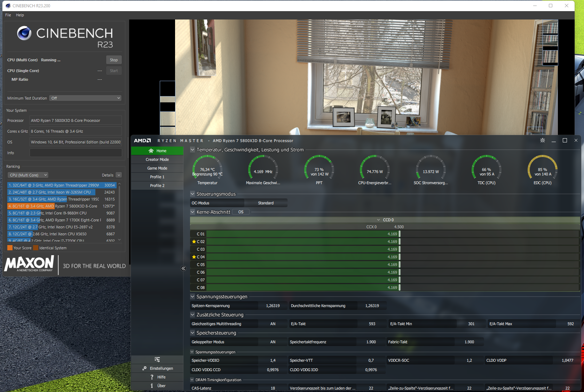Click the Ryzen Master home icon
Viewport: 584px width, 392px height.
pyautogui.click(x=151, y=151)
